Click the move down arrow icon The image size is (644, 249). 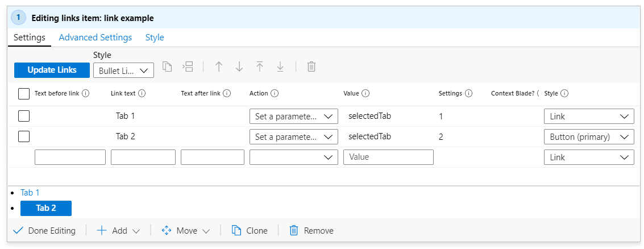point(239,67)
